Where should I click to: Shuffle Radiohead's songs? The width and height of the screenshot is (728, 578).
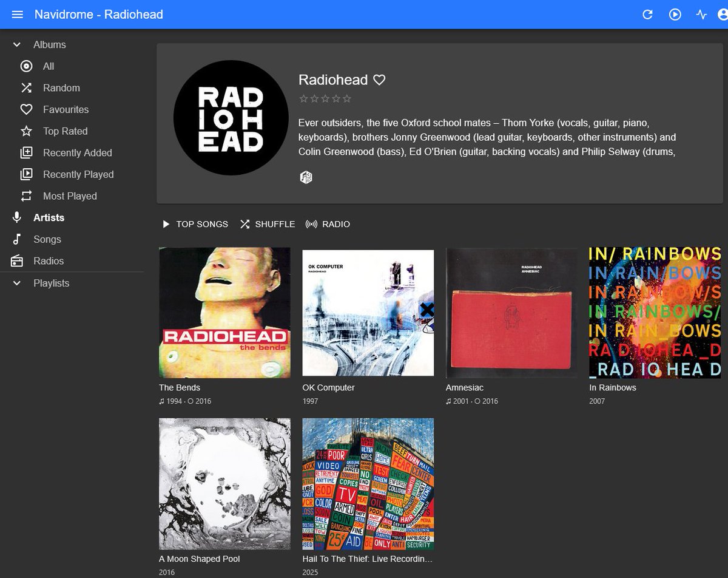coord(268,224)
